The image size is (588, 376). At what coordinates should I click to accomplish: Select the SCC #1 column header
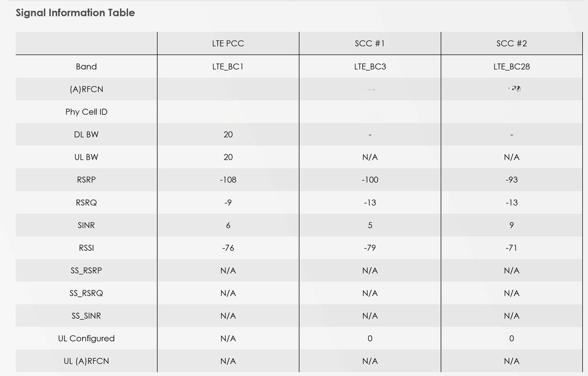pyautogui.click(x=370, y=44)
